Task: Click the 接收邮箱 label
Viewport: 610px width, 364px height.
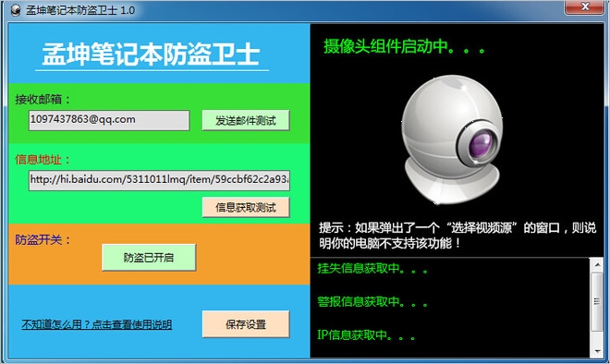Action: (x=43, y=100)
